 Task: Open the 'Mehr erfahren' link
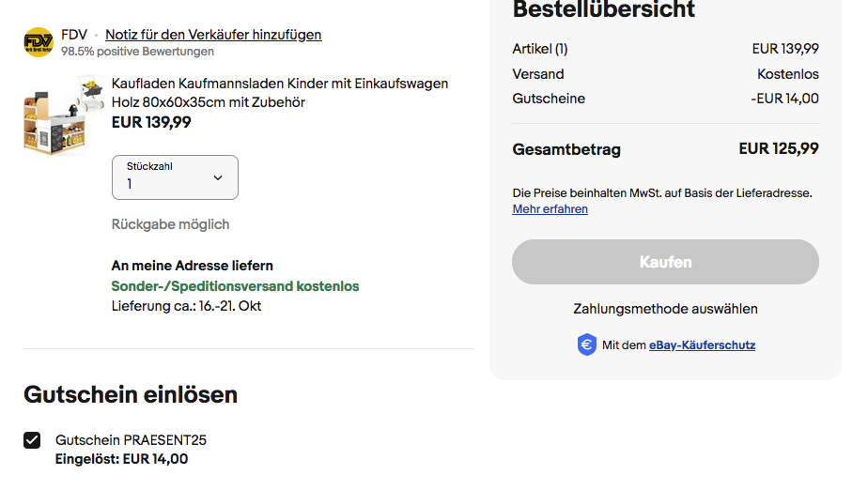pos(550,209)
